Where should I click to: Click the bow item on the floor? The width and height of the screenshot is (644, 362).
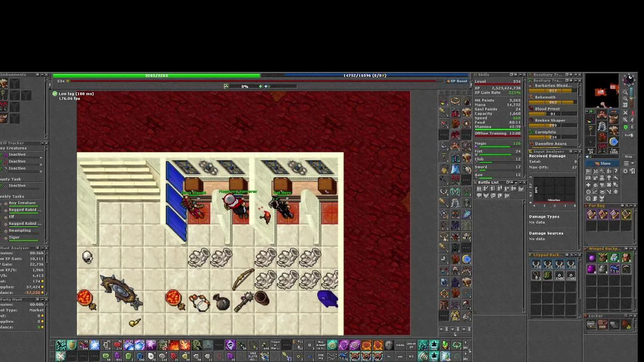coord(244,279)
